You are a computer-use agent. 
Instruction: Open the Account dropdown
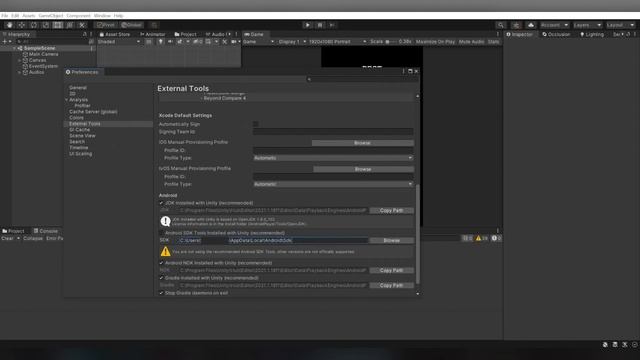point(554,25)
